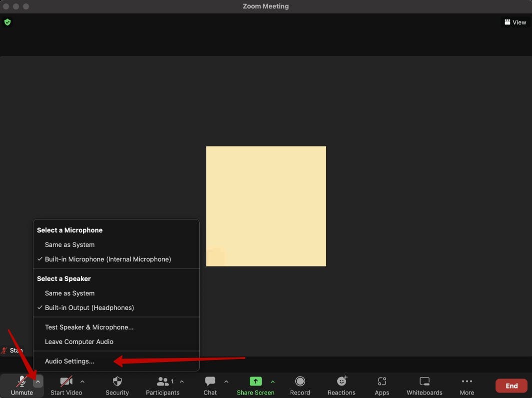532x398 pixels.
Task: Collapse the audio options chevron next to Unmute
Action: [x=38, y=381]
